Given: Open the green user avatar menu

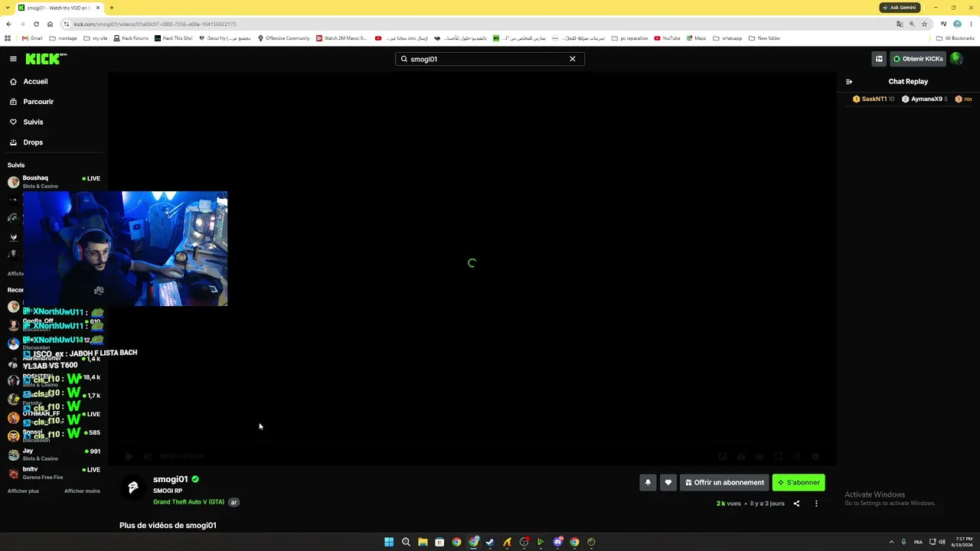Looking at the screenshot, I should click(956, 59).
